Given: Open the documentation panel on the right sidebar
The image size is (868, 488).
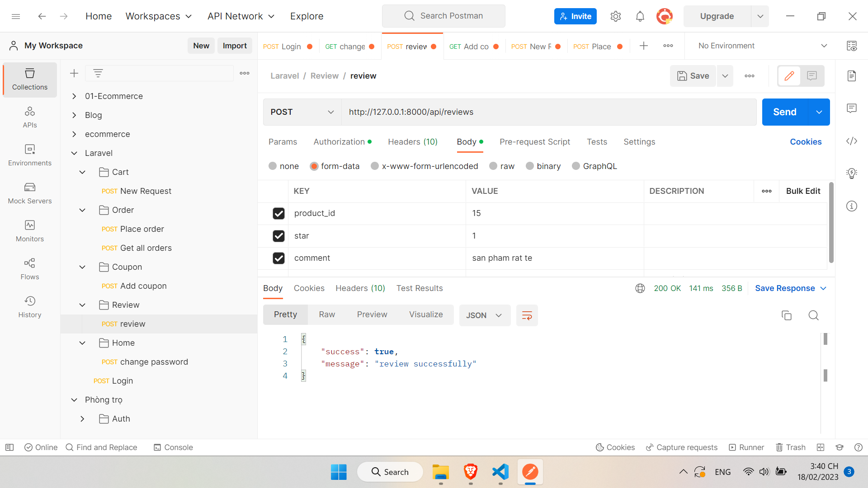Looking at the screenshot, I should (852, 75).
